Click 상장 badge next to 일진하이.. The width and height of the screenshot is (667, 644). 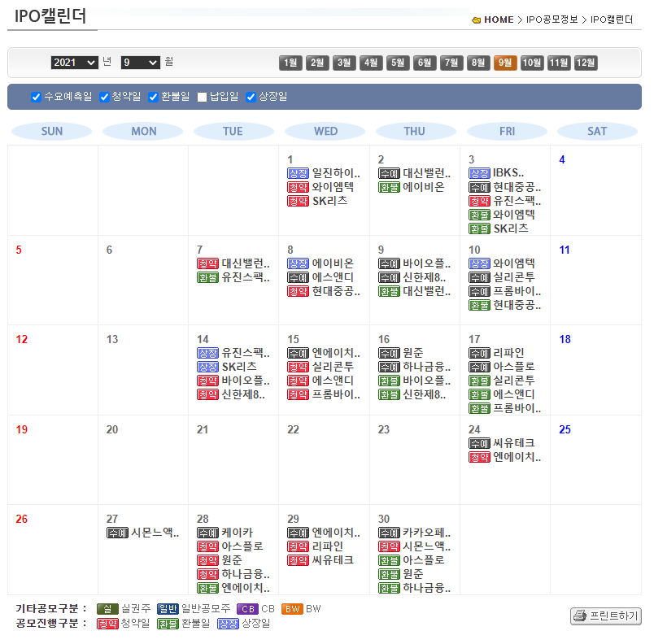pos(299,173)
